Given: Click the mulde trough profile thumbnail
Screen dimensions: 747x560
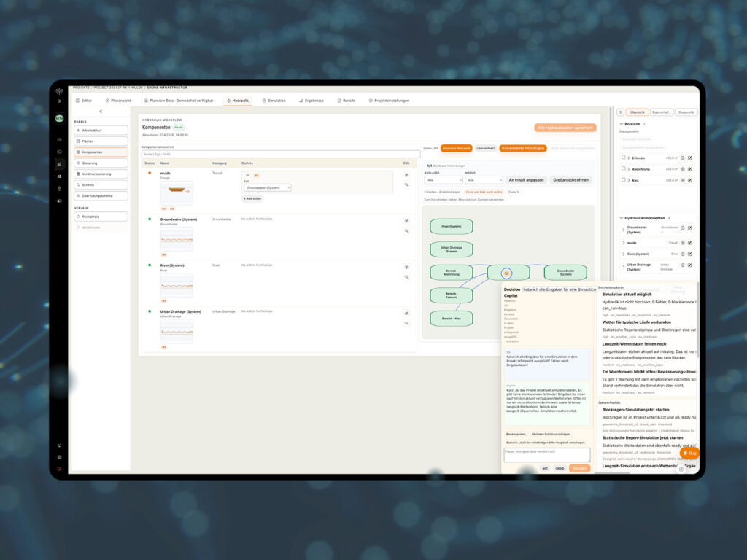Looking at the screenshot, I should pyautogui.click(x=177, y=192).
